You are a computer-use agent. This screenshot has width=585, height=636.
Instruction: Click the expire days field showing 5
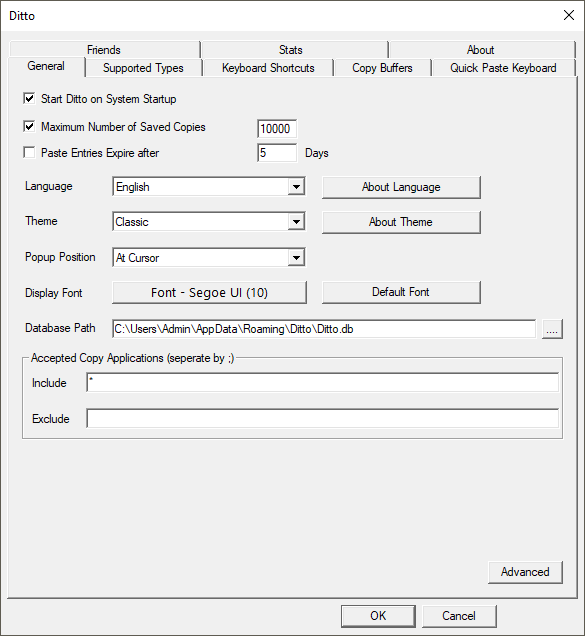click(277, 153)
